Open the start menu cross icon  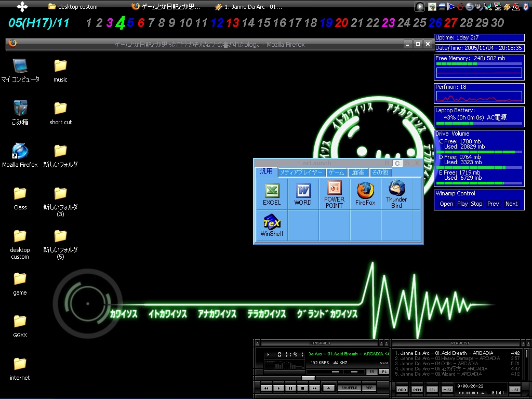coord(22,6)
